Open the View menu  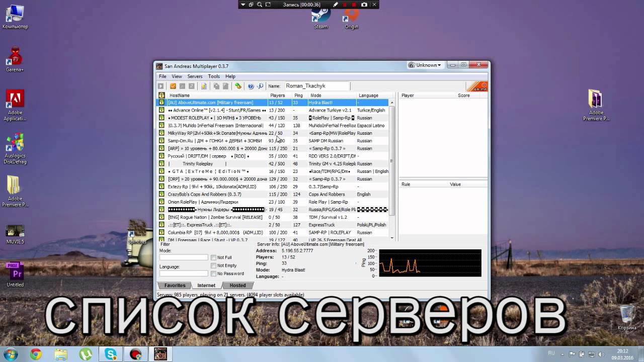(177, 76)
